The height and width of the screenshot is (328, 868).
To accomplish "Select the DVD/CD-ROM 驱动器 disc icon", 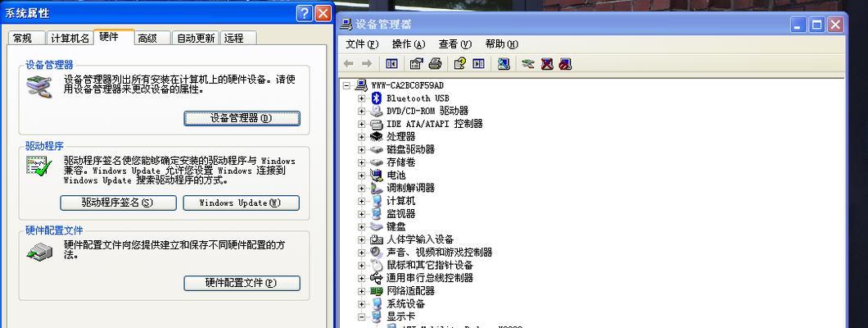I will pos(377,111).
